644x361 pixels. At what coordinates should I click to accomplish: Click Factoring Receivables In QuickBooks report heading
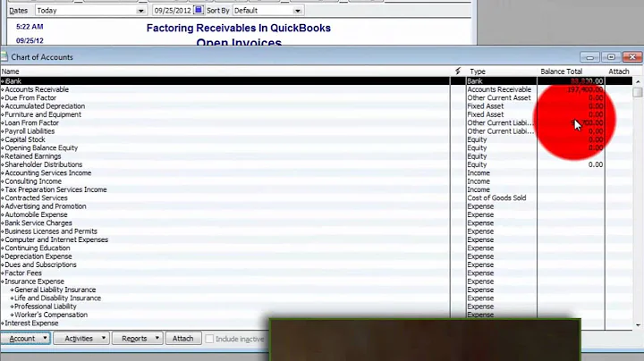(x=239, y=28)
